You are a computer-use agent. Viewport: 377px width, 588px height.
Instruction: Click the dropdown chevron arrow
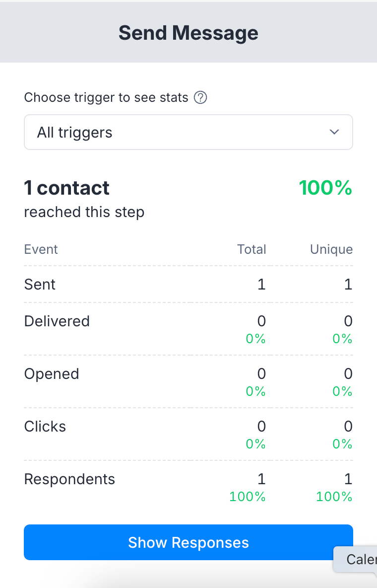334,132
